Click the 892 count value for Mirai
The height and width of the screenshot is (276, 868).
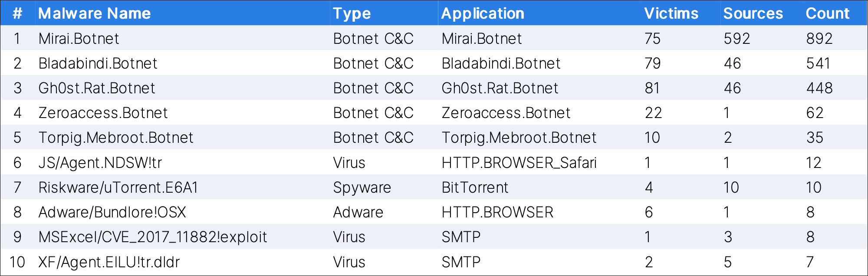[x=819, y=39]
